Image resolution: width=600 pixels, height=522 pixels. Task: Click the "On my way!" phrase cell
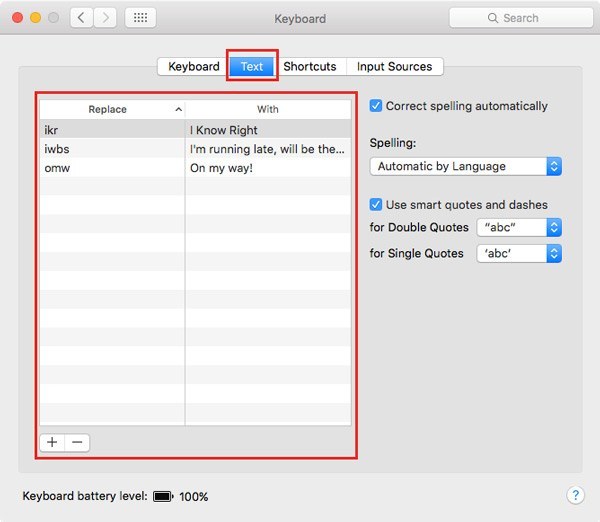[268, 168]
